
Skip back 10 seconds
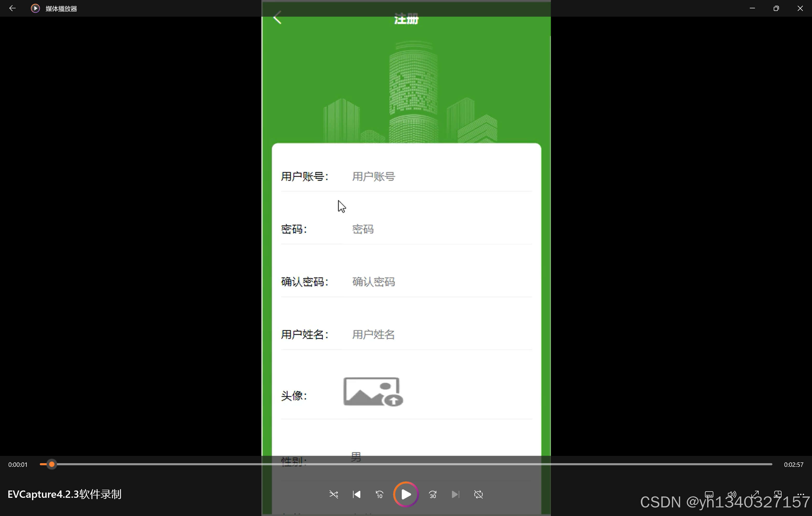click(379, 494)
